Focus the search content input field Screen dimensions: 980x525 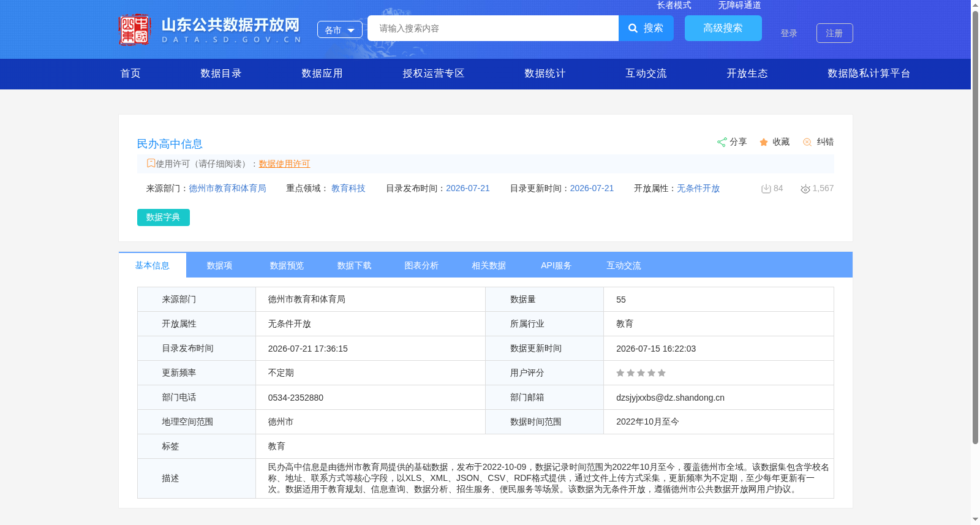click(x=493, y=28)
